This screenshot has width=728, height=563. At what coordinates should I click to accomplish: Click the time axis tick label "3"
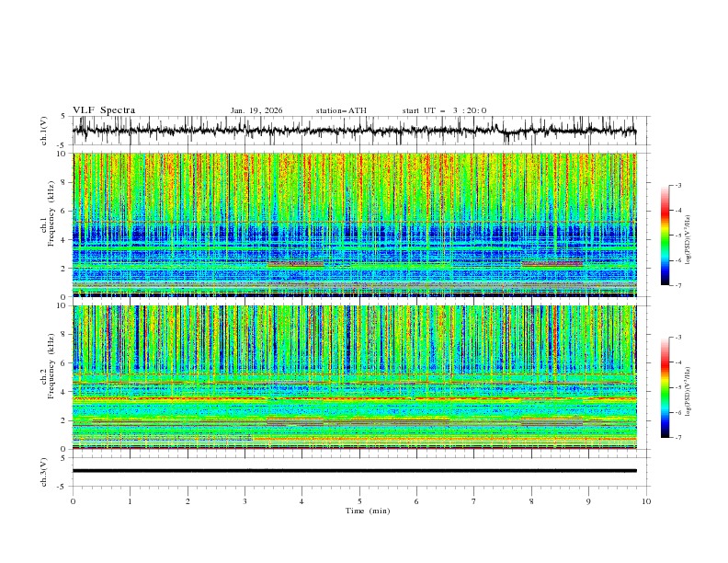pos(245,501)
